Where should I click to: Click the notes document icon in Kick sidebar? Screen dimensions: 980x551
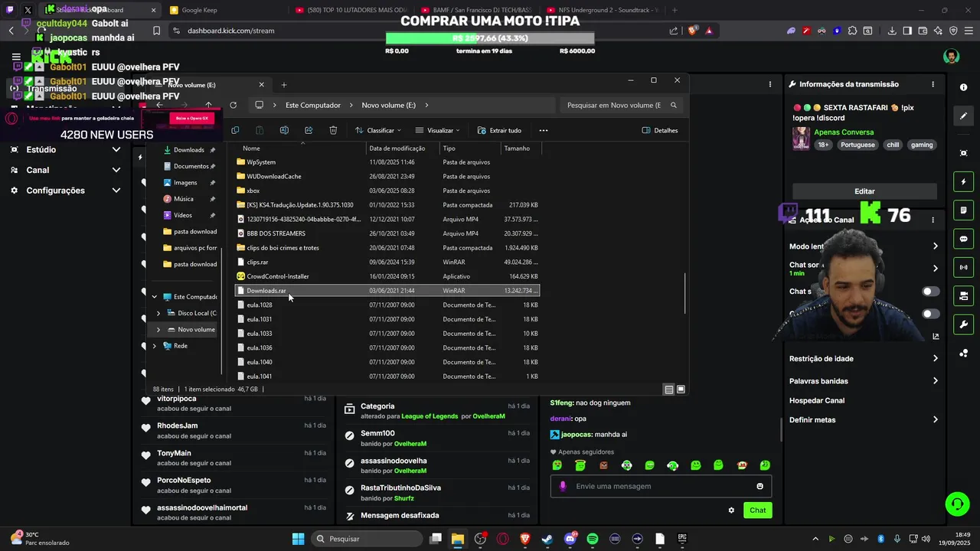(964, 210)
